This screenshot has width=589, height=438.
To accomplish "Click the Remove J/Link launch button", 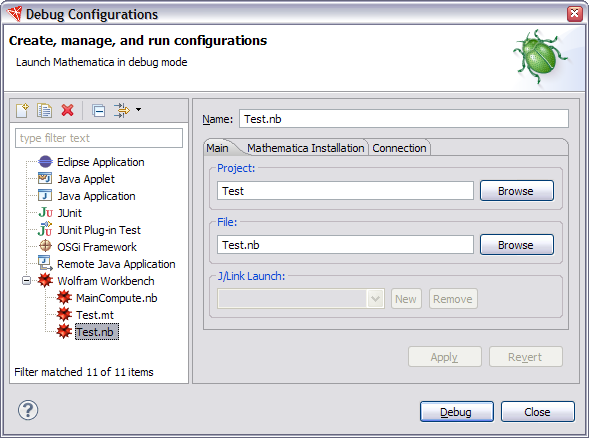I will pyautogui.click(x=453, y=299).
